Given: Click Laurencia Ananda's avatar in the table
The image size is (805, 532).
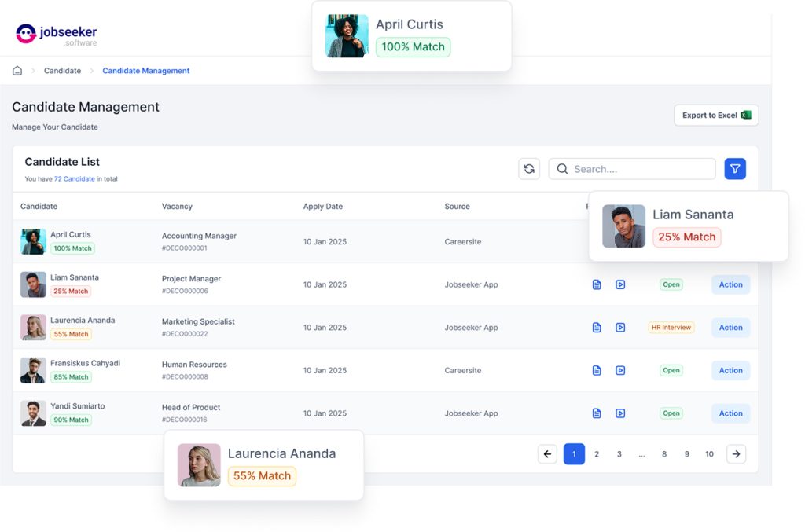Looking at the screenshot, I should click(x=33, y=328).
